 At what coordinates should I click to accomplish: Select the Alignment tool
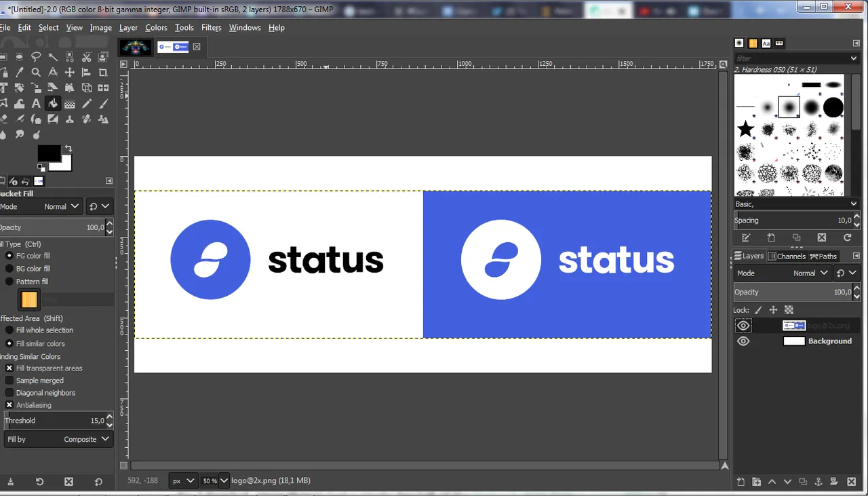[x=87, y=72]
